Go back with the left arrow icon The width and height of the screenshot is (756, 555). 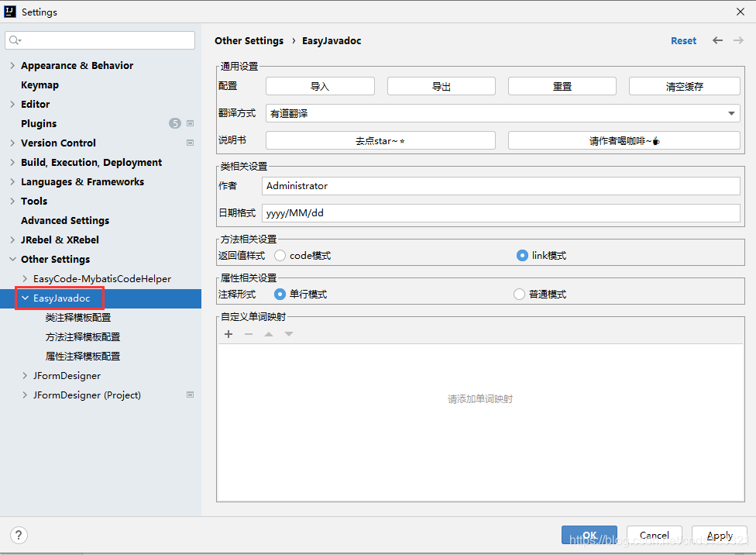717,40
